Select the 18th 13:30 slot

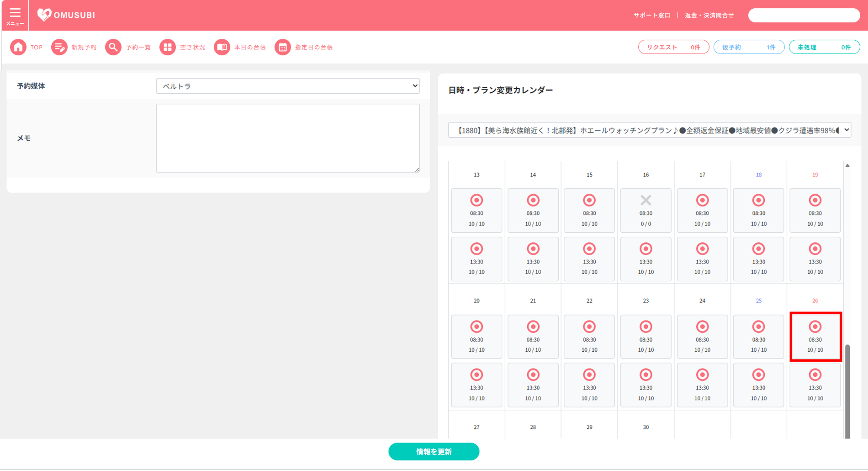pyautogui.click(x=759, y=259)
